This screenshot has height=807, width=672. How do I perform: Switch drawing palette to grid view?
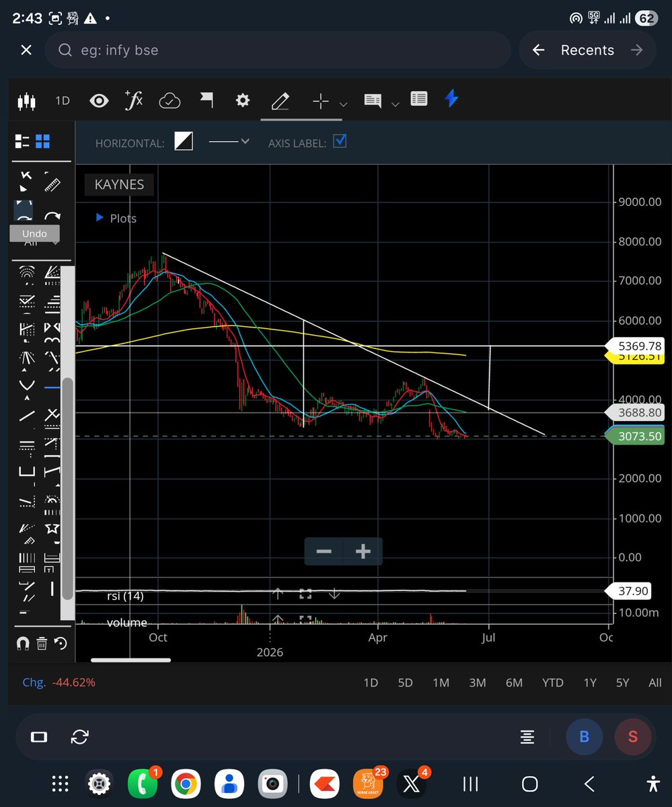pos(43,141)
